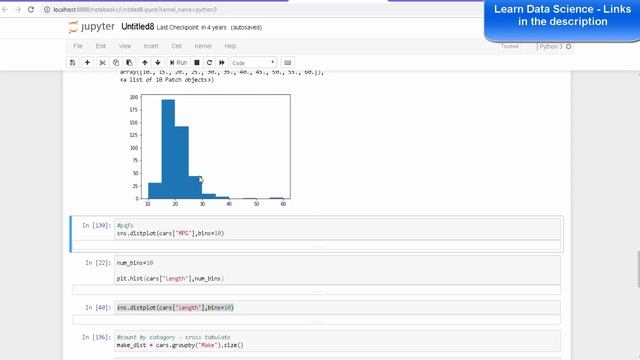640x360 pixels.
Task: Go back in the browser
Action: (x=5, y=9)
